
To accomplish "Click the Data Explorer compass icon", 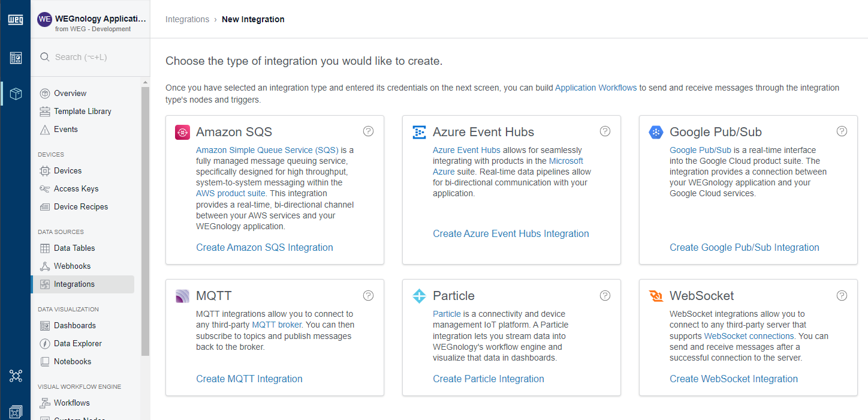I will [45, 344].
